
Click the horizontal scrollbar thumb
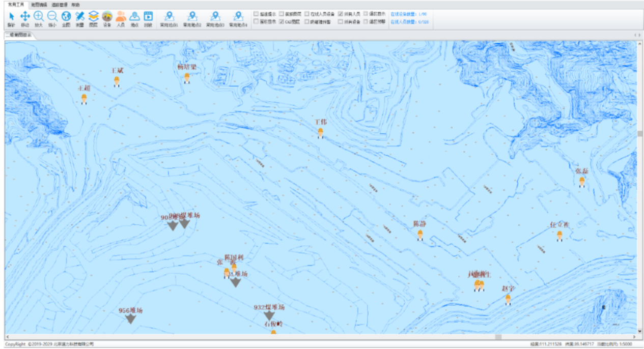pyautogui.click(x=498, y=337)
